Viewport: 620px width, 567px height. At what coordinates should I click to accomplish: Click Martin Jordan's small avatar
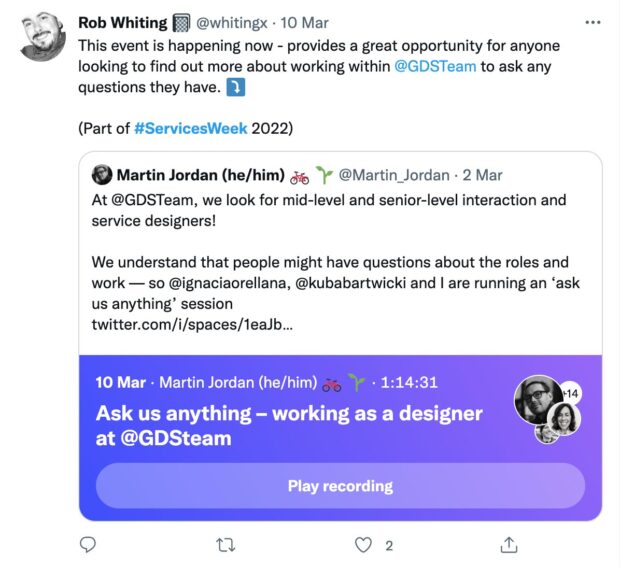(x=102, y=175)
